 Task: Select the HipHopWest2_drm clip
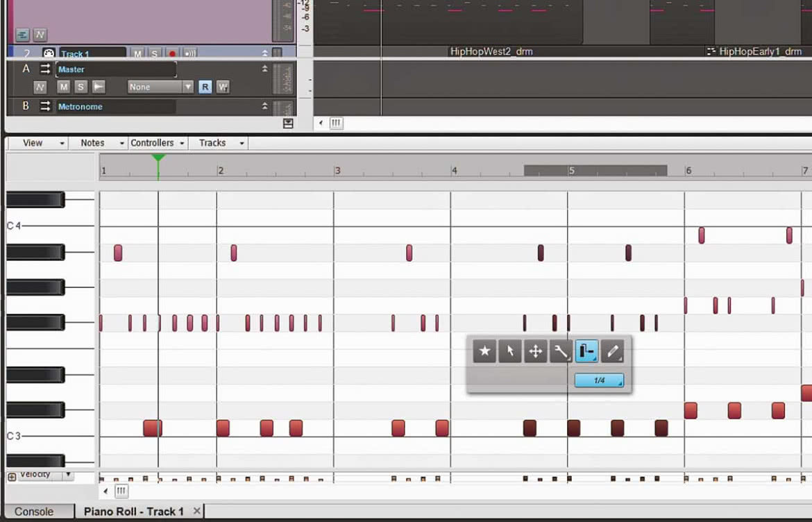[x=491, y=51]
